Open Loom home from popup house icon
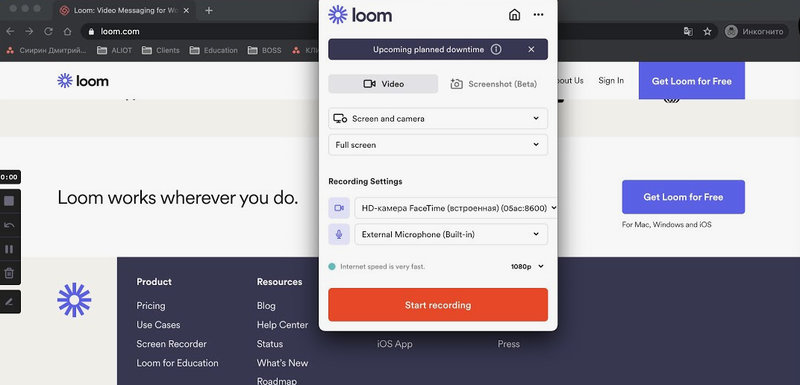The width and height of the screenshot is (800, 385). (x=514, y=15)
